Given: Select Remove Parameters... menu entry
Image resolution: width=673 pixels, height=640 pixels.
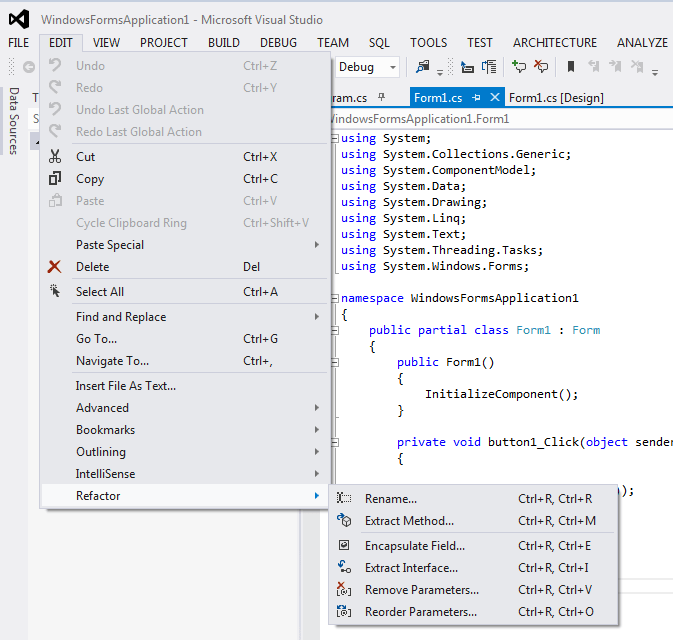Looking at the screenshot, I should [473, 589].
